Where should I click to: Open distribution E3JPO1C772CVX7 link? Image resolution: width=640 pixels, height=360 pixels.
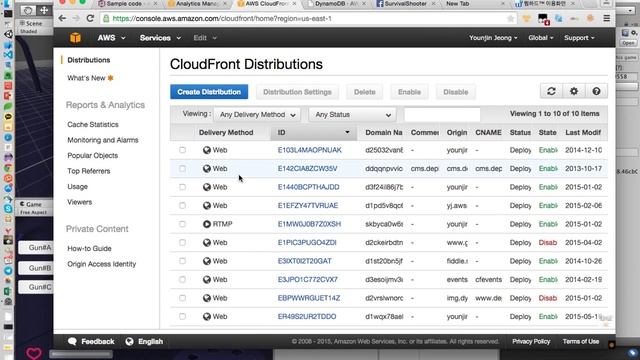(x=308, y=280)
